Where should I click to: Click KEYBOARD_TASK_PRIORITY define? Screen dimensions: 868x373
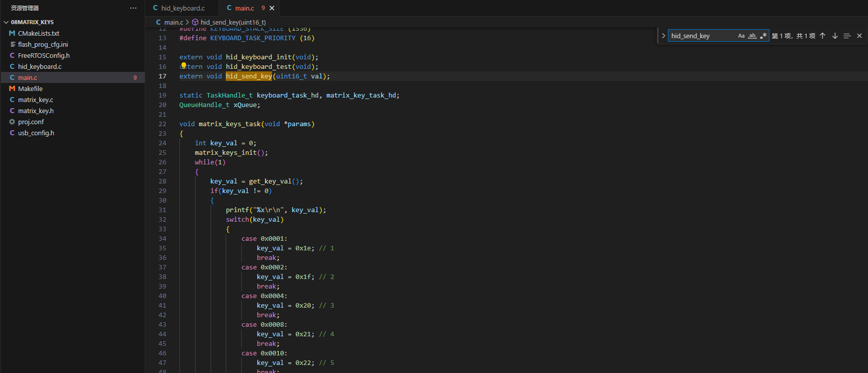253,38
